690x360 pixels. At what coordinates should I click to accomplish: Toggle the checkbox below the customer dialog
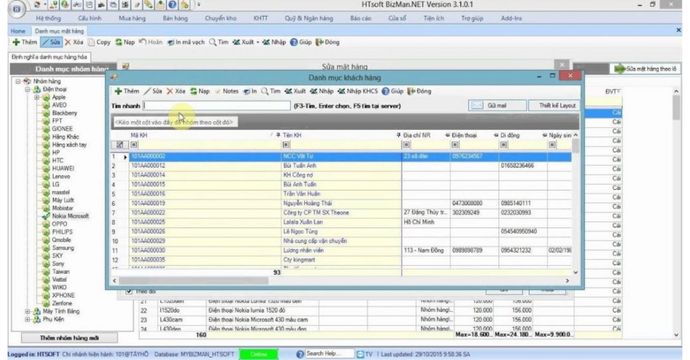pyautogui.click(x=129, y=291)
